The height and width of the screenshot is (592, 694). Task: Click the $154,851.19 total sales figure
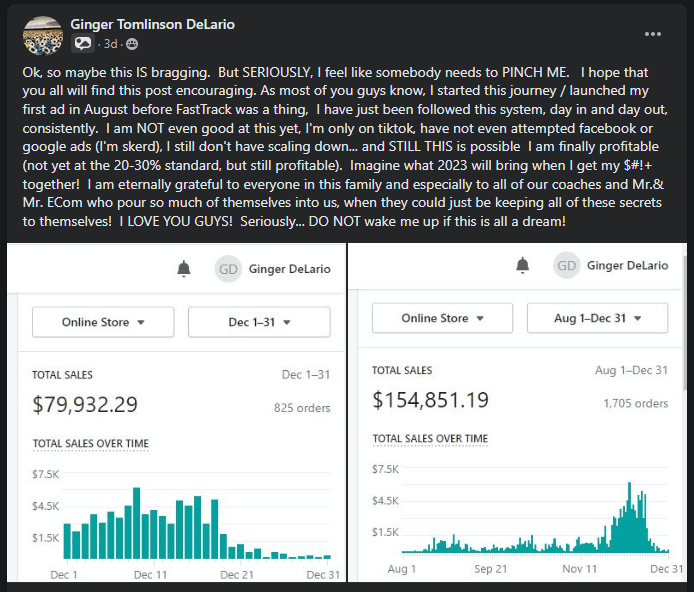[x=430, y=400]
